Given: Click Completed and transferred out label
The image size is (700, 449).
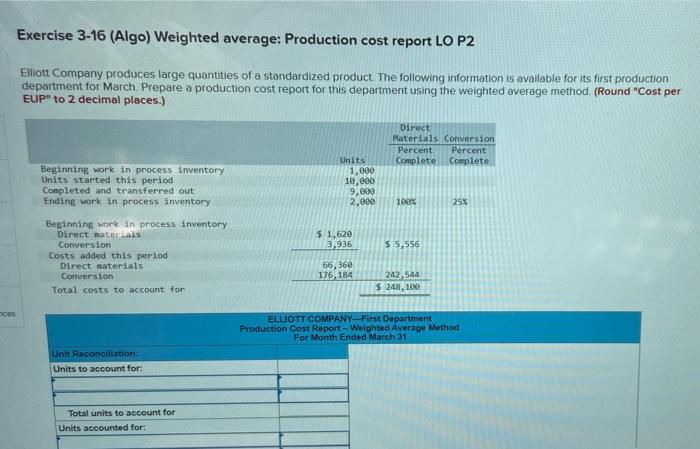Looking at the screenshot, I should coord(118,191).
